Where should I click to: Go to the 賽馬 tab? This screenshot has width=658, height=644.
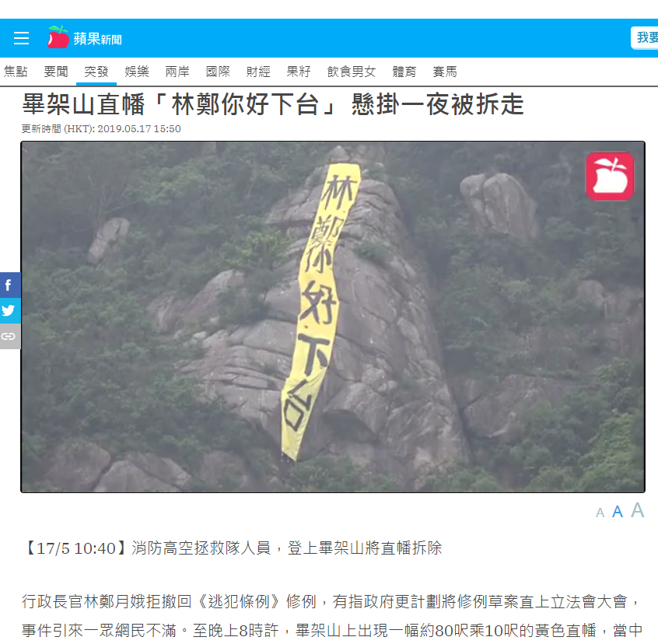pos(445,72)
